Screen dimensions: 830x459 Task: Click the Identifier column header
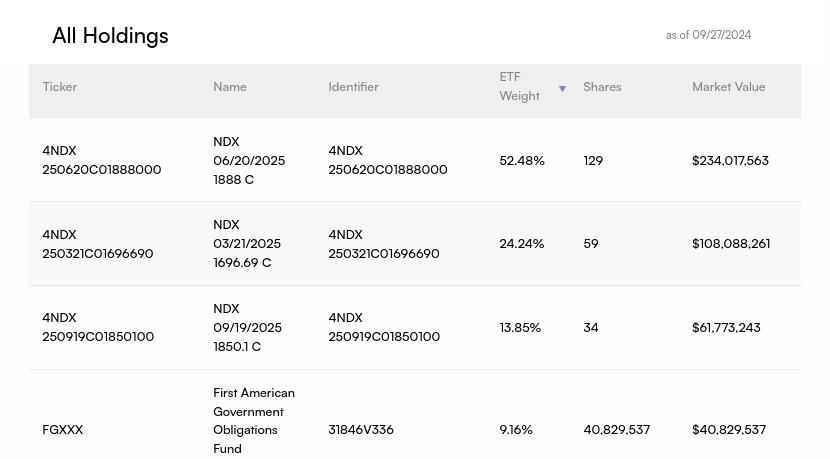click(353, 87)
